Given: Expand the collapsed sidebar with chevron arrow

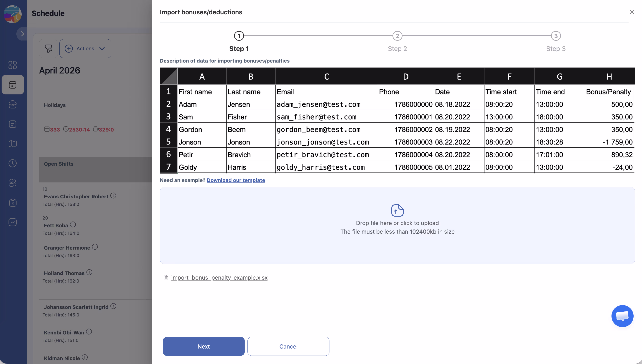Looking at the screenshot, I should (x=22, y=34).
